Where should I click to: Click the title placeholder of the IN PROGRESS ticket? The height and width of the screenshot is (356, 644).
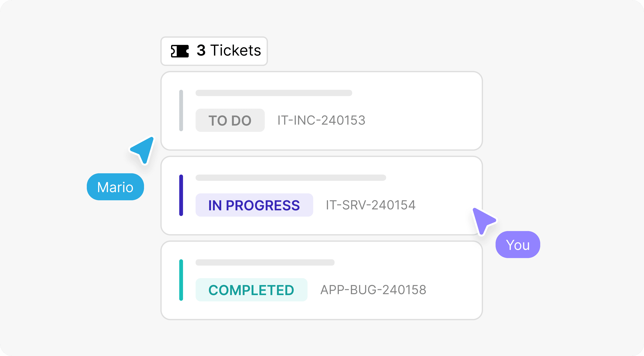point(291,178)
